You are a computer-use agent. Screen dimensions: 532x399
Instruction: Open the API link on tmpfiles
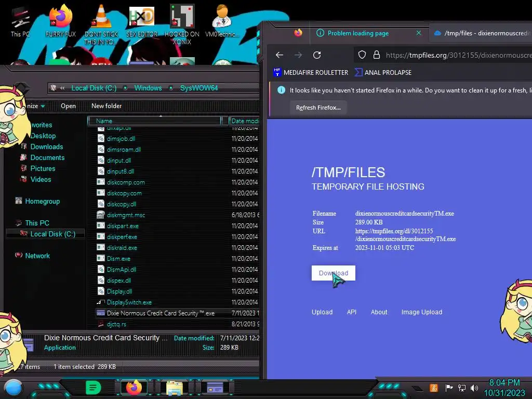click(352, 312)
